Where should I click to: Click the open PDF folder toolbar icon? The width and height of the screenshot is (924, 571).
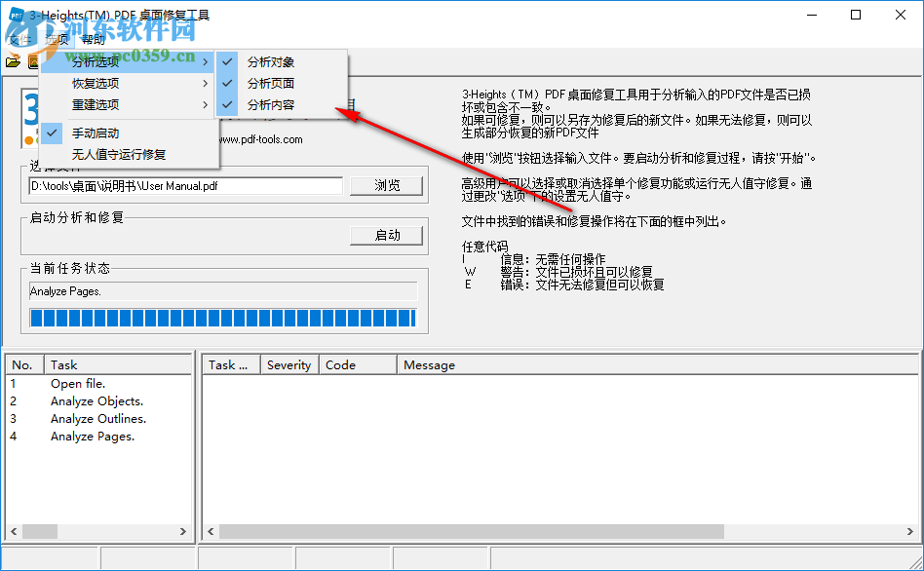pos(13,60)
